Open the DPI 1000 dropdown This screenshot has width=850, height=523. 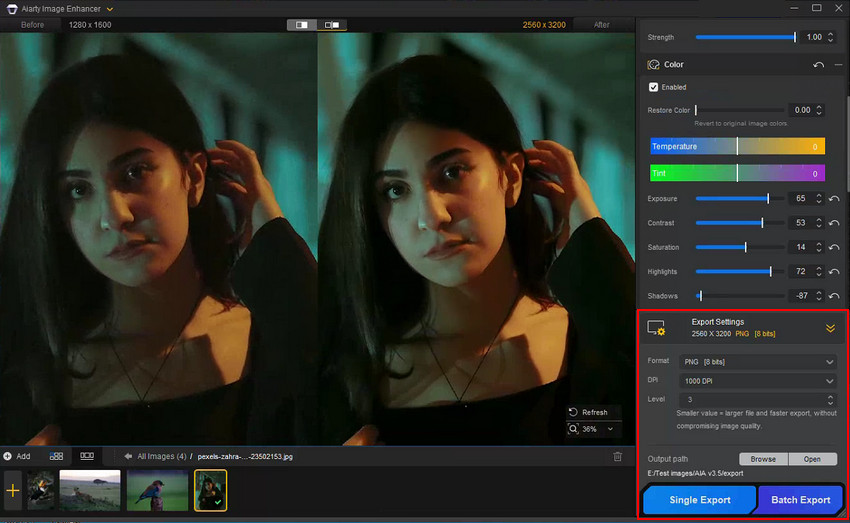tap(757, 381)
